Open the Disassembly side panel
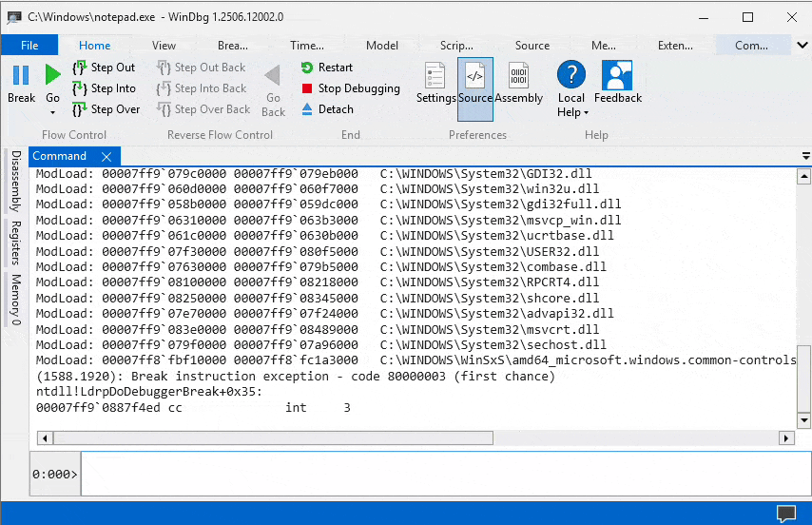Image resolution: width=812 pixels, height=525 pixels. [15, 180]
